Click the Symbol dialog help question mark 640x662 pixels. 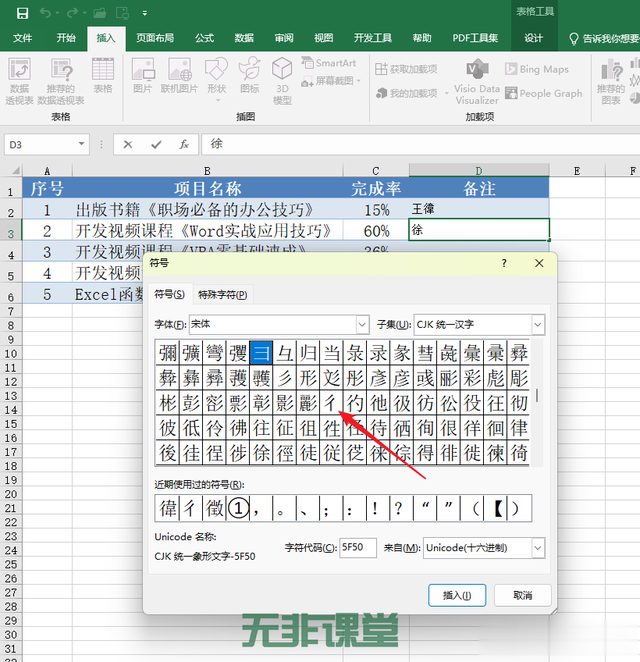504,263
